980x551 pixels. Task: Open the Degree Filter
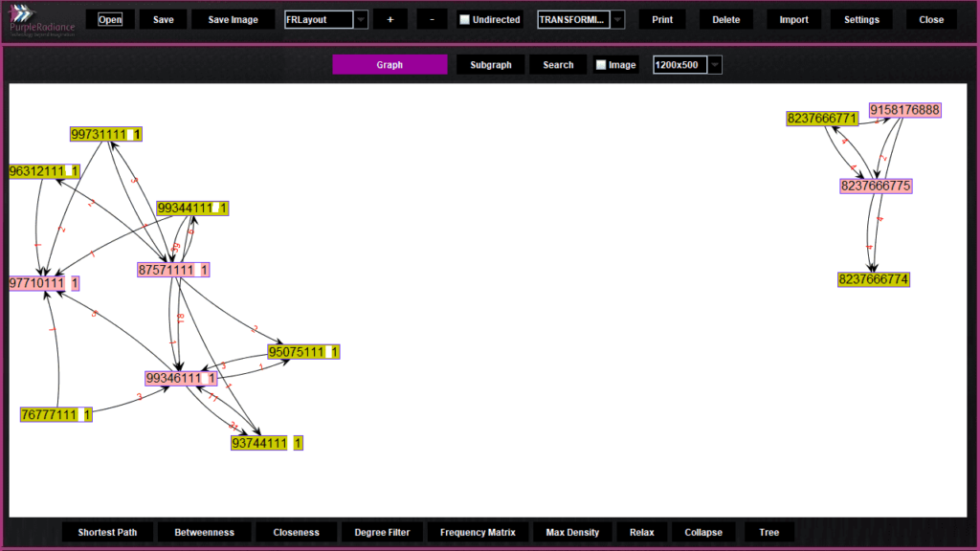click(x=382, y=532)
